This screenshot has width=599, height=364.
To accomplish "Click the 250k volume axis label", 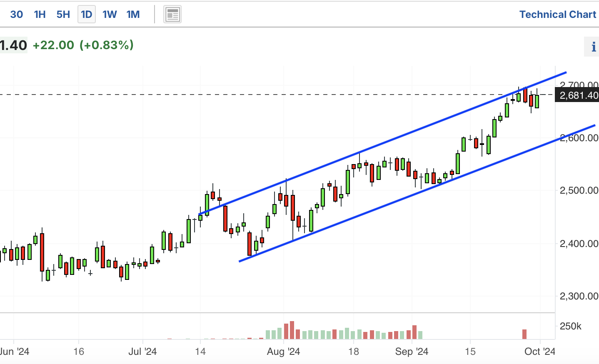I will coord(570,326).
